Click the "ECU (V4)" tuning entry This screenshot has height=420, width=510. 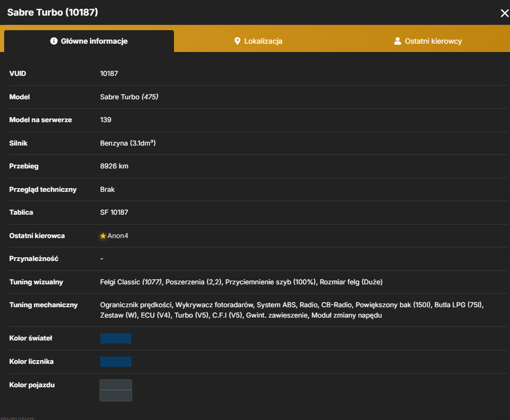coord(156,315)
